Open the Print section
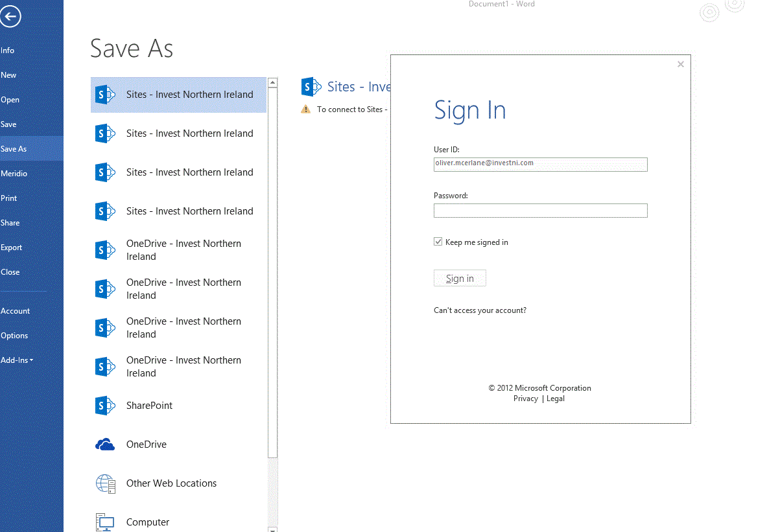Image resolution: width=767 pixels, height=532 pixels. pyautogui.click(x=9, y=198)
